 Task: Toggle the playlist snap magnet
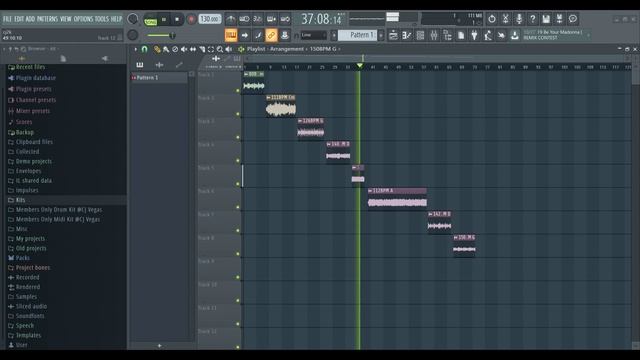point(144,49)
